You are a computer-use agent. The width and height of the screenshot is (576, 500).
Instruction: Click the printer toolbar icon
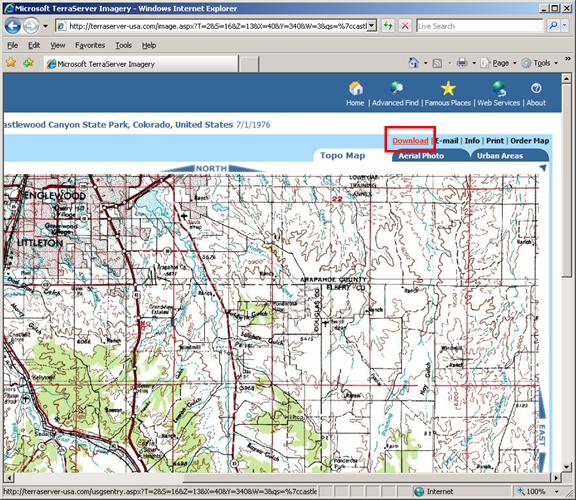pos(462,63)
